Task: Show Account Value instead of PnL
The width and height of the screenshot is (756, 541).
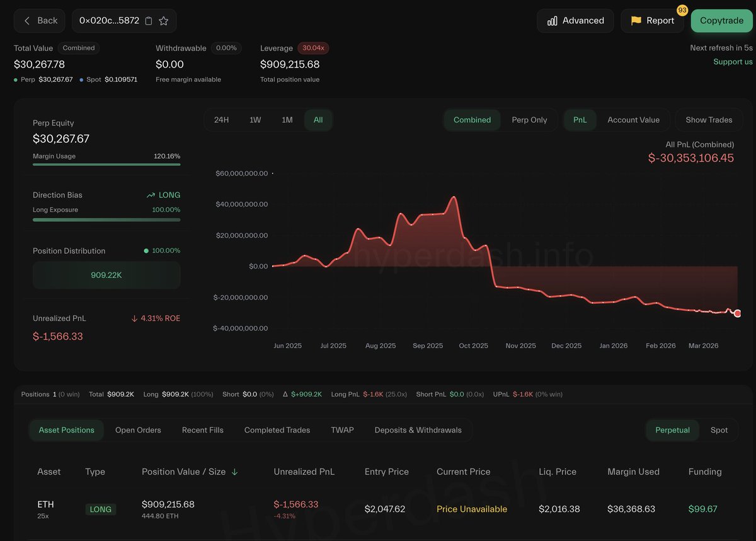Action: coord(634,120)
